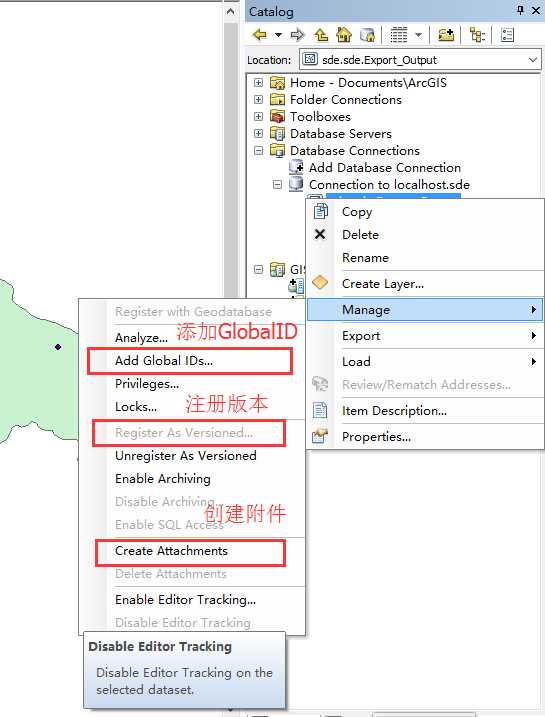Choose Item Description... from context menu
Screen dimensions: 545x717
pyautogui.click(x=425, y=411)
